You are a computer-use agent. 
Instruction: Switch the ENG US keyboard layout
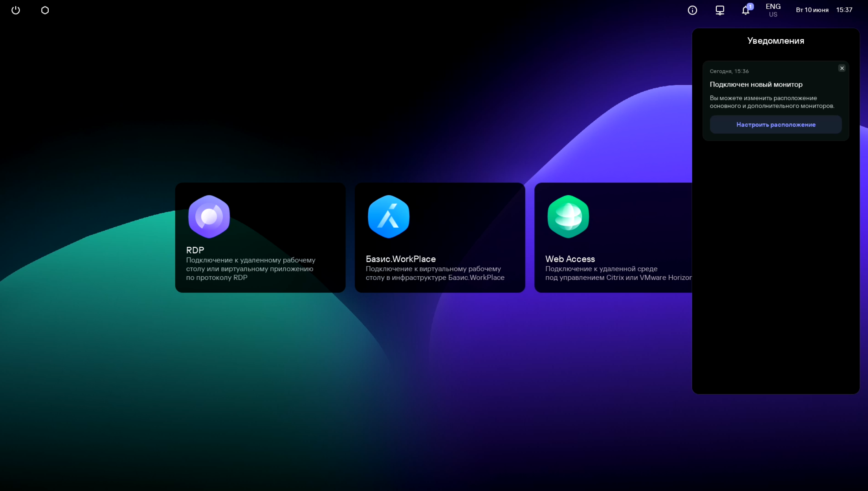click(773, 10)
